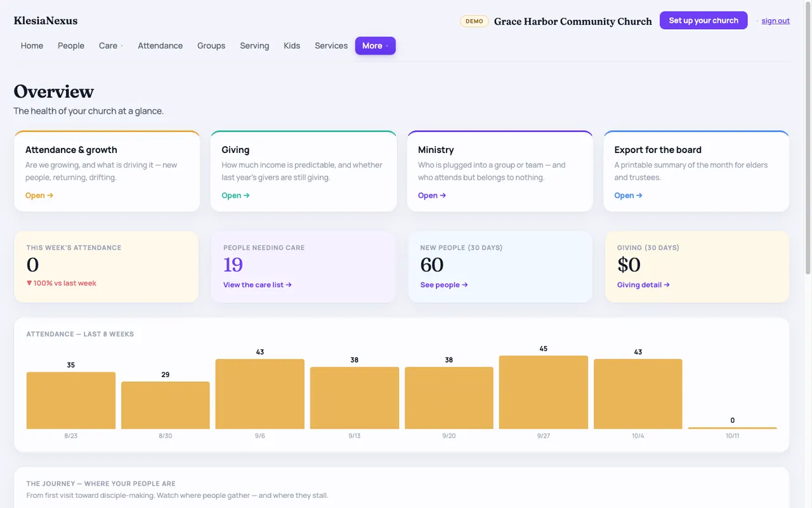Navigate to Groups

(x=211, y=46)
